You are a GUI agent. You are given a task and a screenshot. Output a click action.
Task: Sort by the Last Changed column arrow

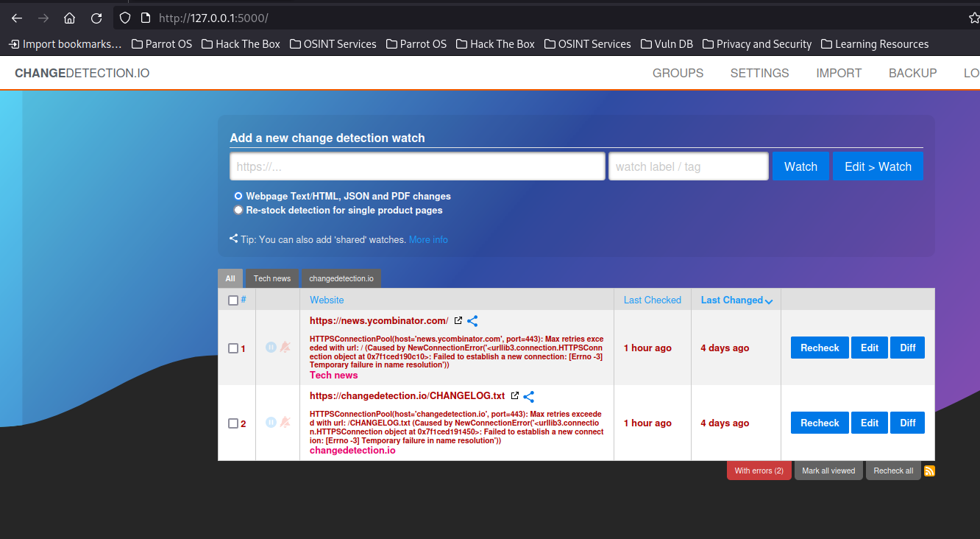pos(769,301)
